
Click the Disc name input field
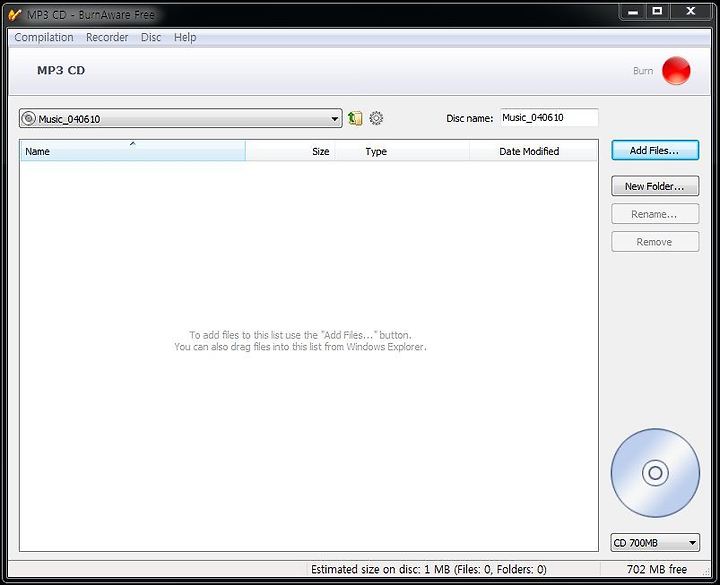(549, 118)
